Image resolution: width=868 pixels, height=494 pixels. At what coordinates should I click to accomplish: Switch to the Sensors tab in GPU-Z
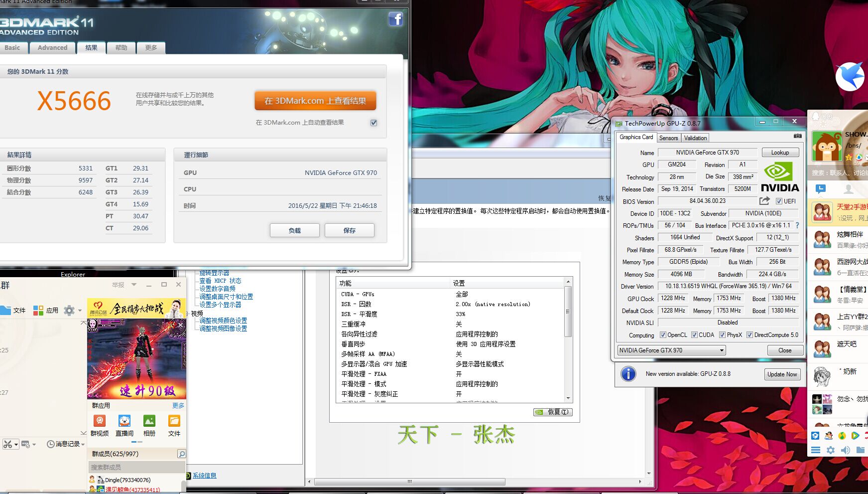pyautogui.click(x=668, y=138)
